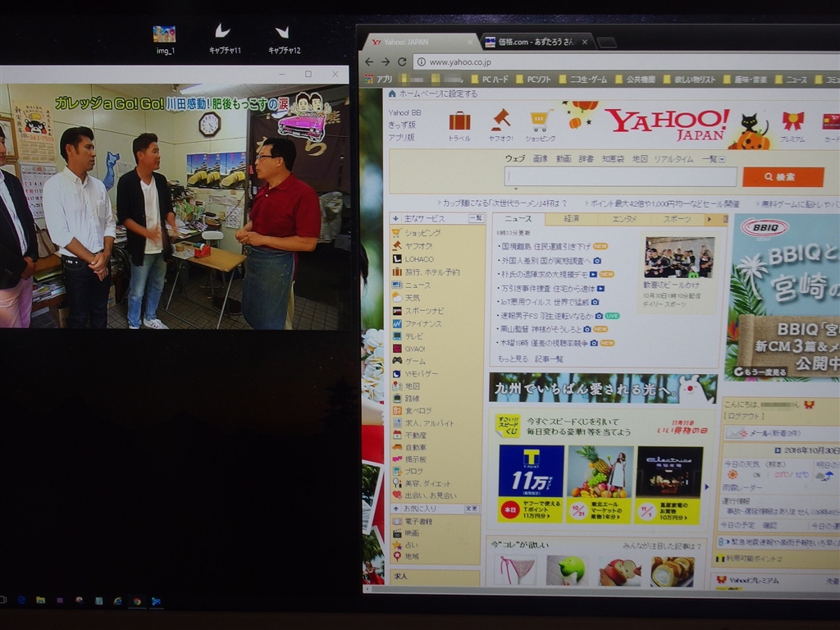Open headline IoT悪用ウイルス 世界で猛威
This screenshot has height=630, width=840.
tap(545, 302)
